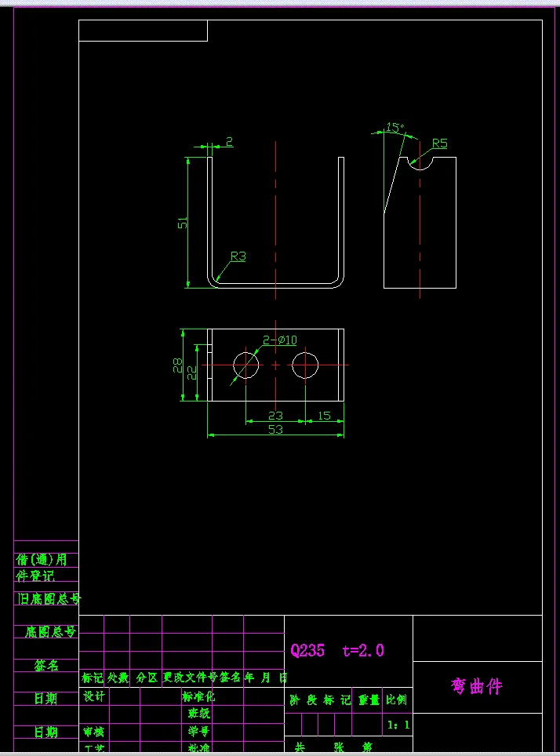
Task: Select the bend radius label "R3"
Action: coord(238,256)
